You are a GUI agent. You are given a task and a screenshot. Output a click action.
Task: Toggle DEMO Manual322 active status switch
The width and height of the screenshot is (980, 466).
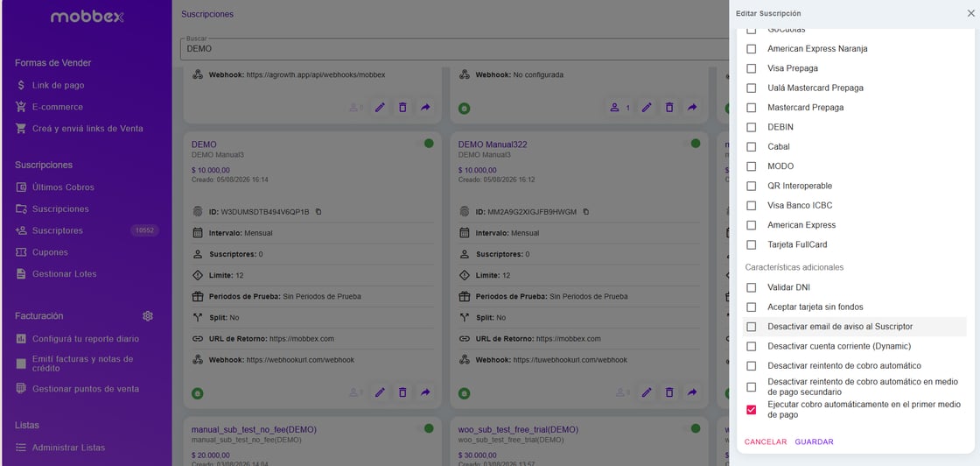pos(691,144)
